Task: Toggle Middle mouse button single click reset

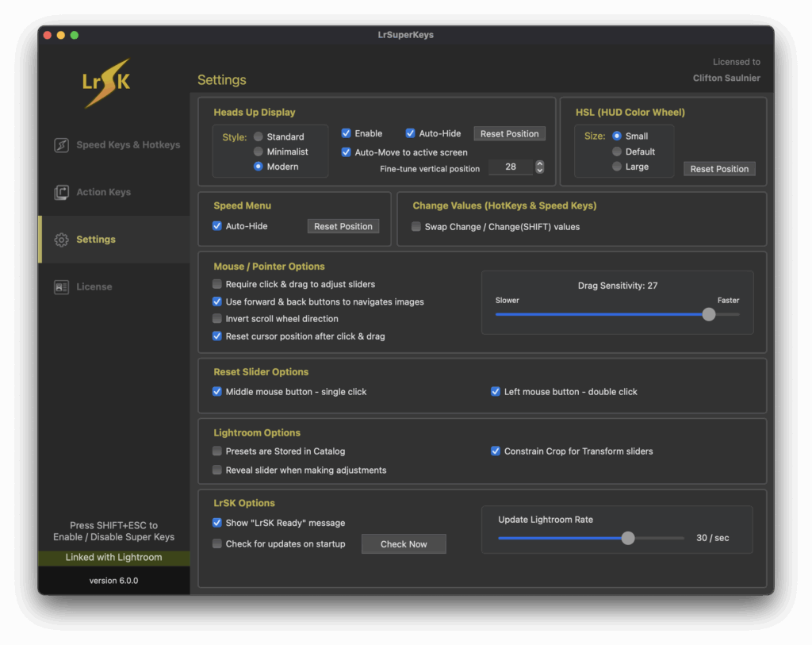Action: point(217,392)
